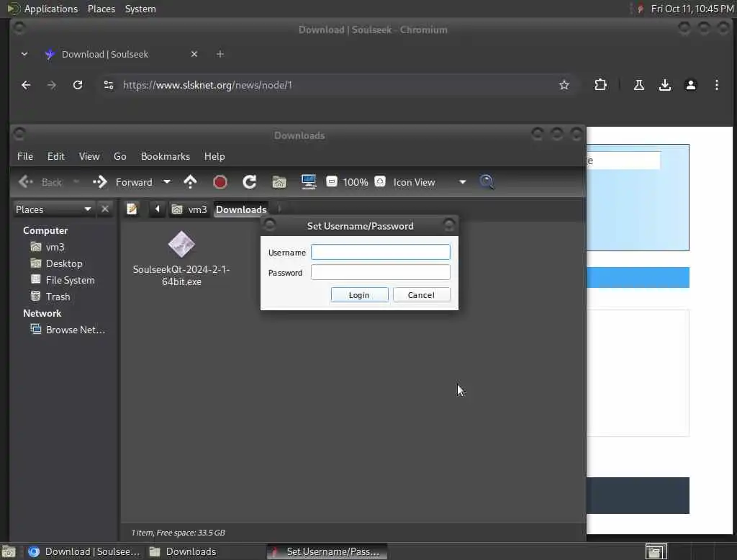The image size is (737, 560).
Task: Open the Edit menu in file manager
Action: [56, 156]
